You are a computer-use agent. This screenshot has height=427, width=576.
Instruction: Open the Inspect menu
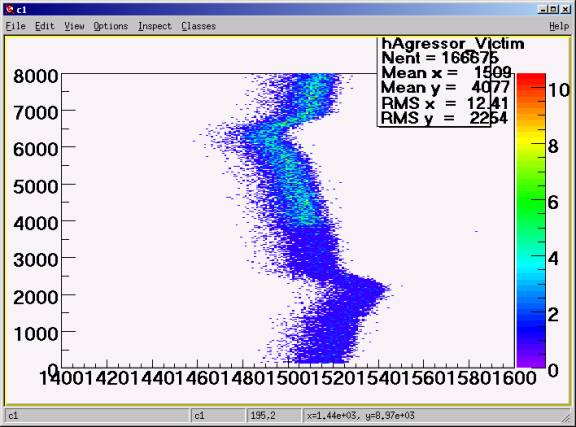pyautogui.click(x=155, y=26)
